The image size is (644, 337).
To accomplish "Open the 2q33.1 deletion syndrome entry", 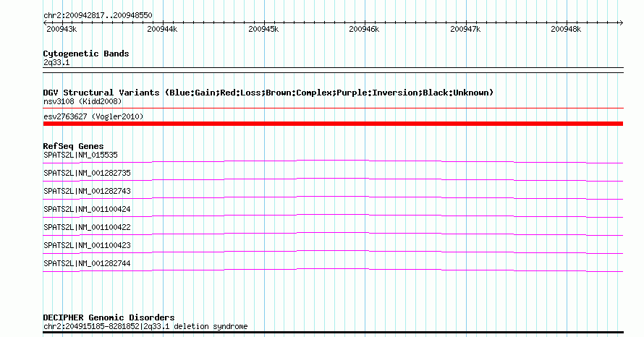I will point(145,326).
